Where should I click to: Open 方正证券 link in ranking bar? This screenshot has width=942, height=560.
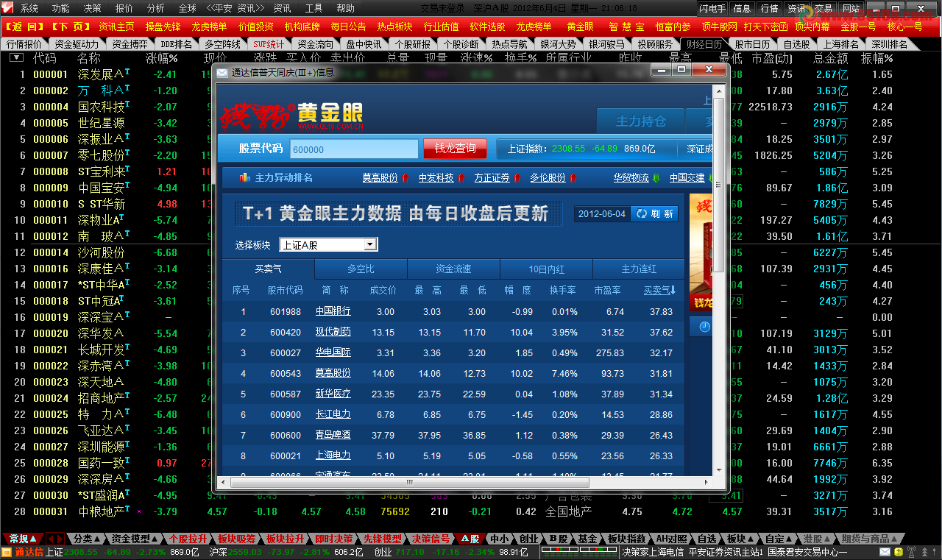(492, 177)
